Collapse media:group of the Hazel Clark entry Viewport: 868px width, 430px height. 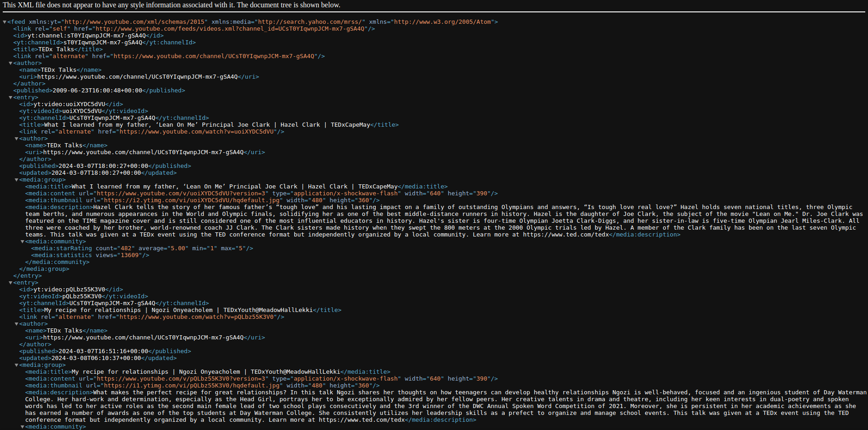pos(16,180)
